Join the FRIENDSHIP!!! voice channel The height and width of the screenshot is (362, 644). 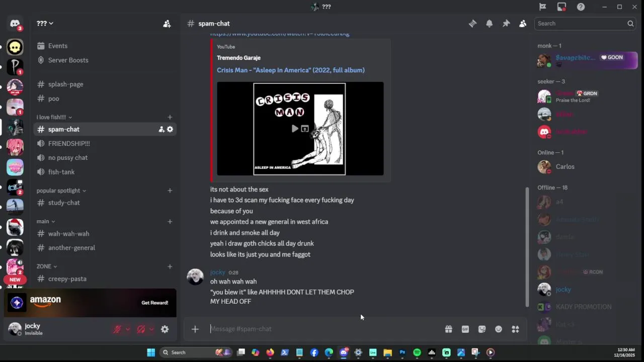point(105,143)
